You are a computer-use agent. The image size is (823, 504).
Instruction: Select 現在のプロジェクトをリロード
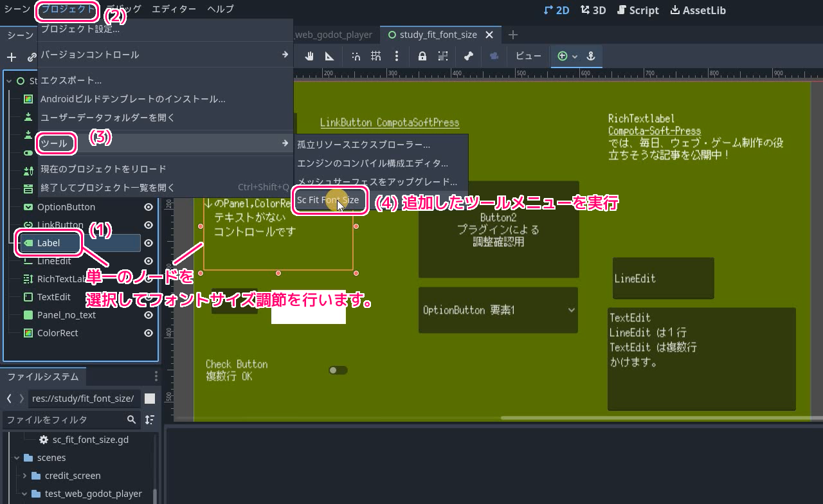click(x=165, y=168)
